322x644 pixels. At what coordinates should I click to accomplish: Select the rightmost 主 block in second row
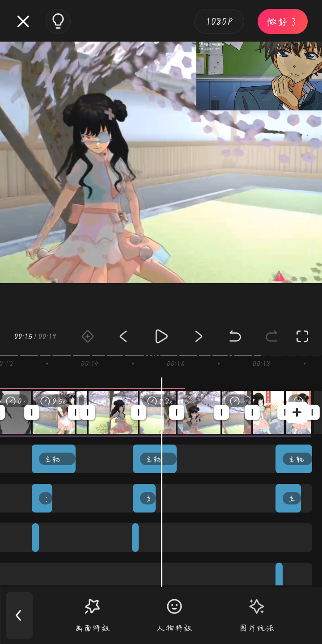coord(288,498)
